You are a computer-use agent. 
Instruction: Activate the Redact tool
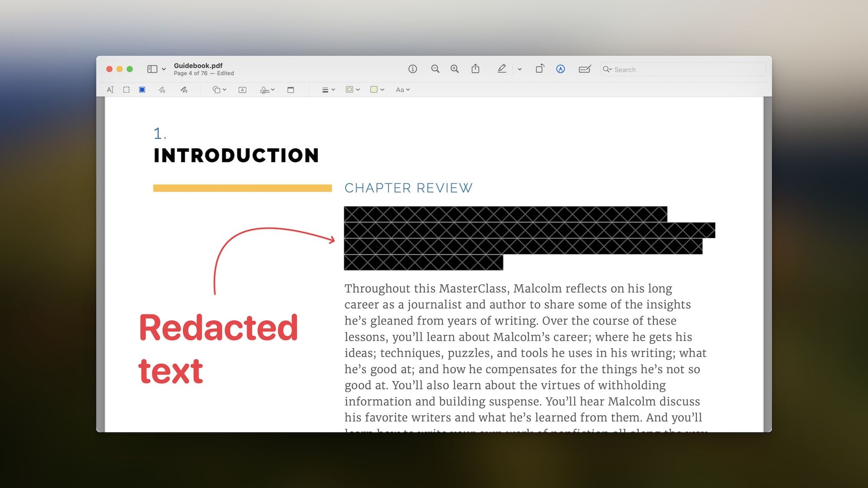pos(142,90)
